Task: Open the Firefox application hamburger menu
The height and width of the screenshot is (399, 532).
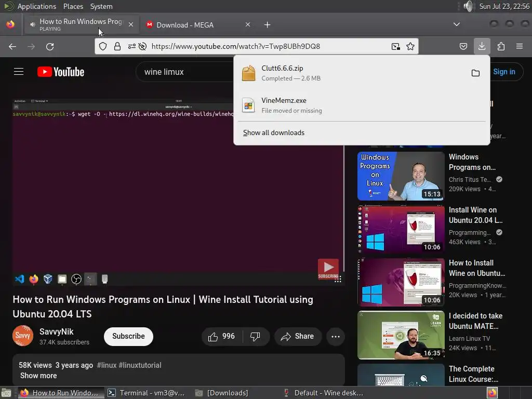Action: click(520, 46)
